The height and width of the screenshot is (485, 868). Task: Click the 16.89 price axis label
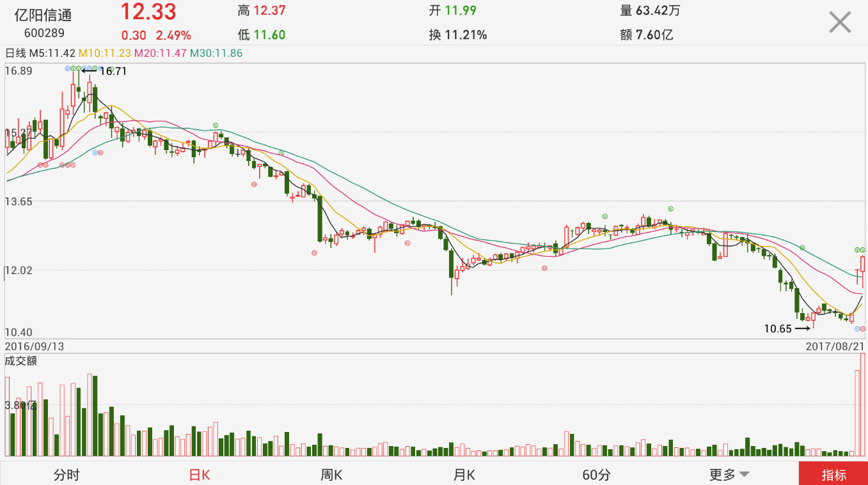(19, 71)
